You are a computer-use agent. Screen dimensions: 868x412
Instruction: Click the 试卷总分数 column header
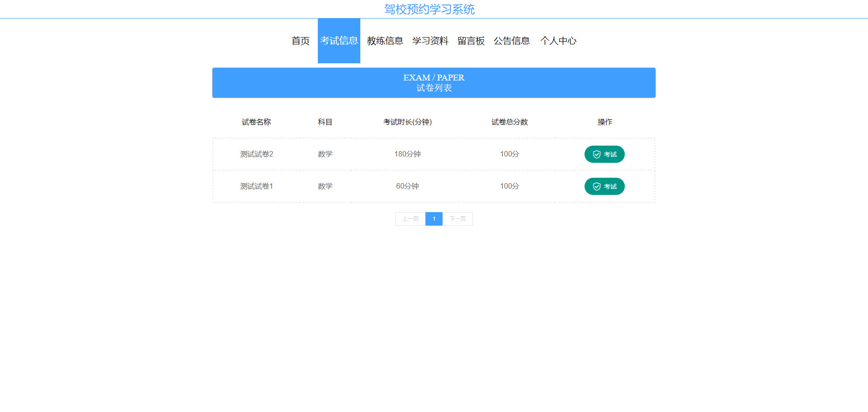509,122
